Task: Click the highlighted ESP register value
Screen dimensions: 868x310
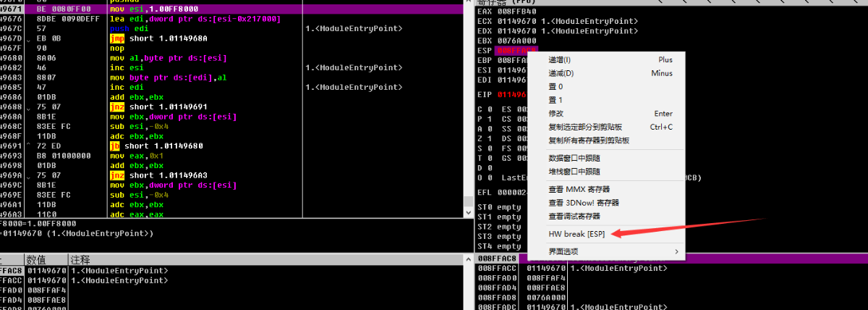Action: (x=516, y=51)
